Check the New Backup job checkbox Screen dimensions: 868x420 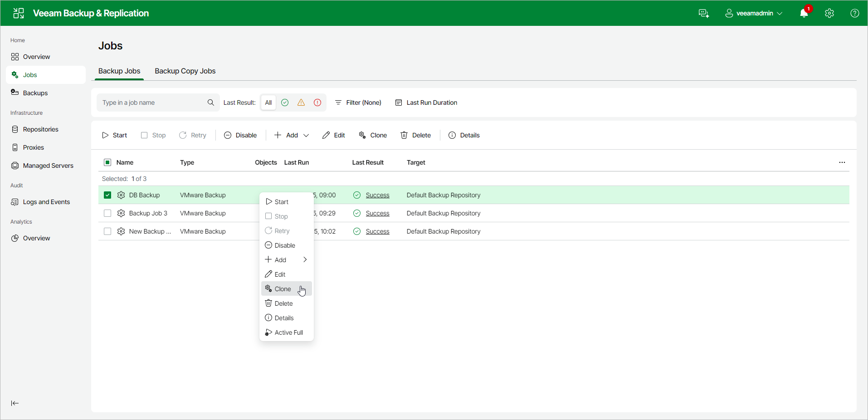click(x=107, y=231)
